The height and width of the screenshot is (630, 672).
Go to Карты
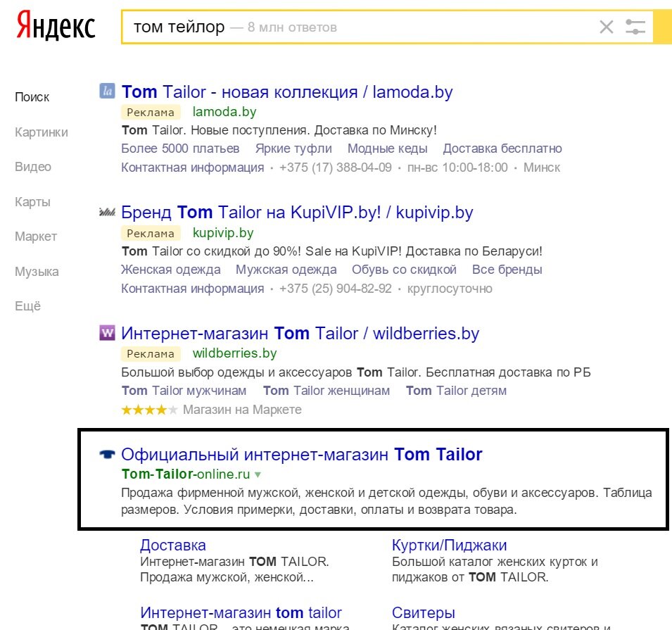(x=32, y=201)
